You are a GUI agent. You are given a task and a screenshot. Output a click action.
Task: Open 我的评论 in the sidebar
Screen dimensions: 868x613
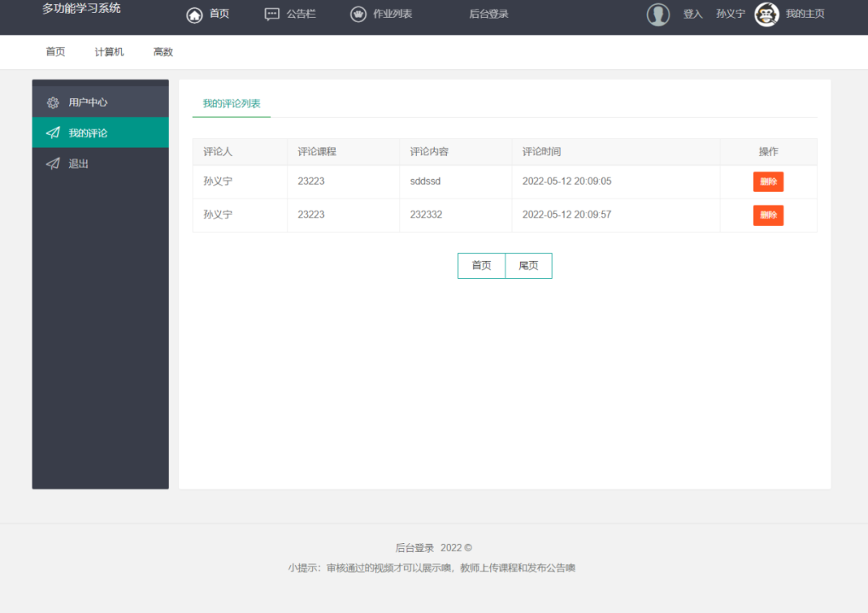100,133
